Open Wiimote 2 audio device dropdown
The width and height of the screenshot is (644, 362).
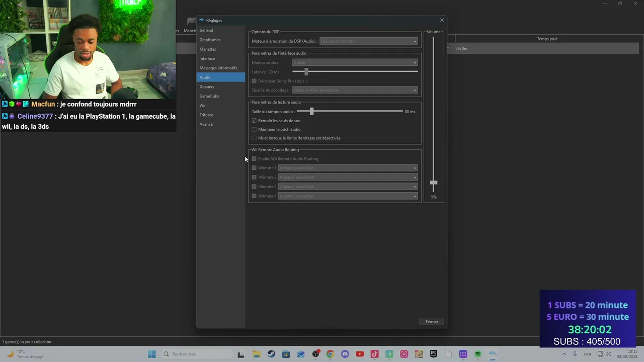[348, 177]
